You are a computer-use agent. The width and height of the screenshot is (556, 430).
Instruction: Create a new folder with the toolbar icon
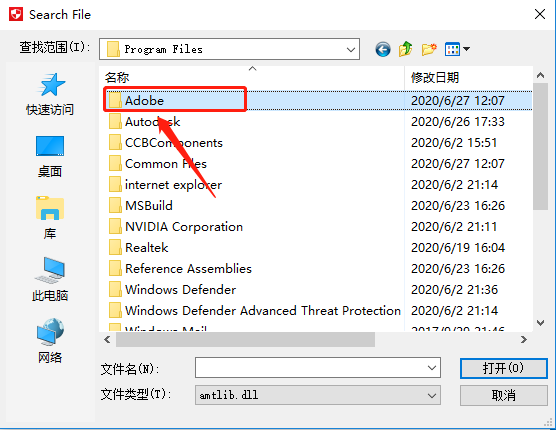point(429,49)
